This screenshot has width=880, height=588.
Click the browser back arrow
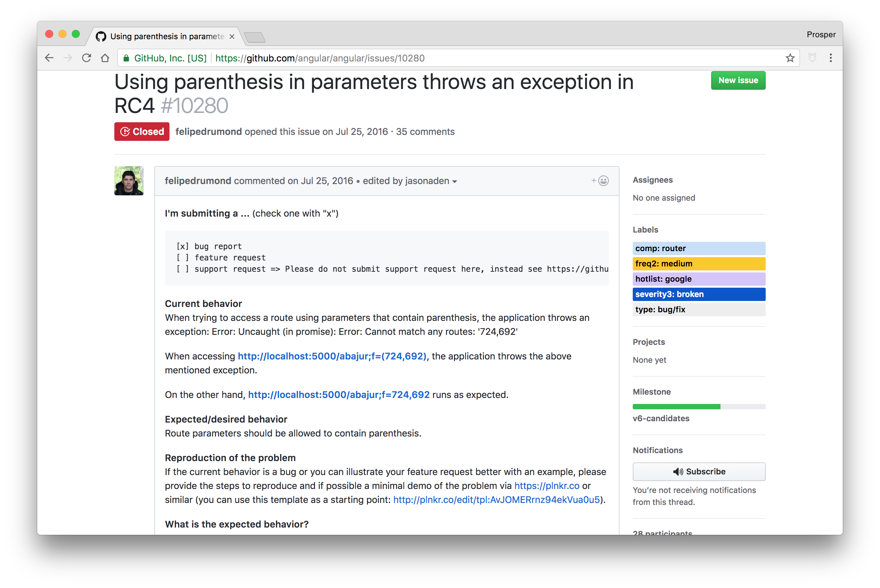click(x=49, y=58)
